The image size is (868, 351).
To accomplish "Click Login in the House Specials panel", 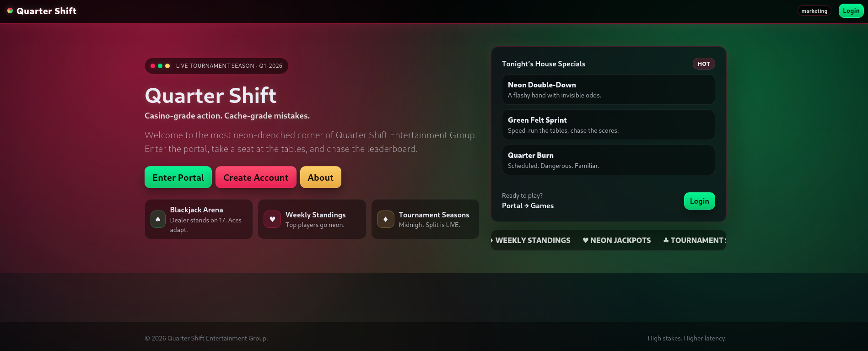I will pyautogui.click(x=699, y=201).
